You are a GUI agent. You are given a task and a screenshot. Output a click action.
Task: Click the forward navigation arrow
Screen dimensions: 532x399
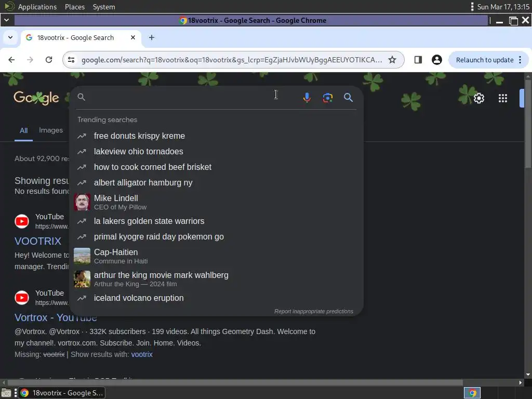point(30,60)
